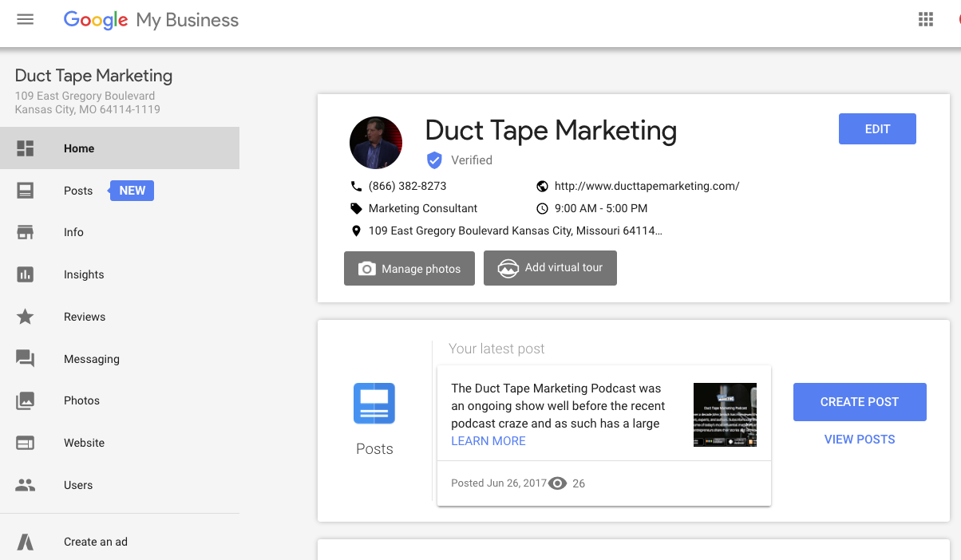The width and height of the screenshot is (961, 560).
Task: Open the Google apps launcher grid
Action: click(926, 19)
